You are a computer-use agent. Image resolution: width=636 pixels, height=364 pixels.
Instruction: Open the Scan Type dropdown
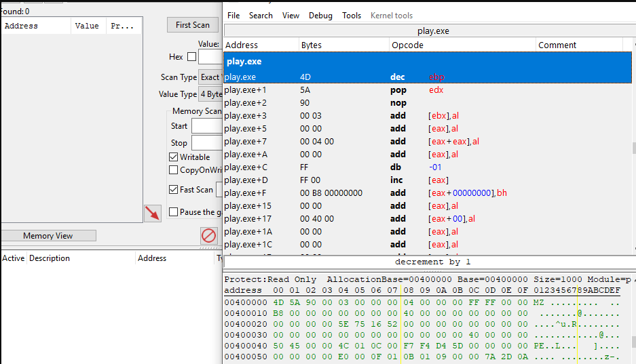210,77
